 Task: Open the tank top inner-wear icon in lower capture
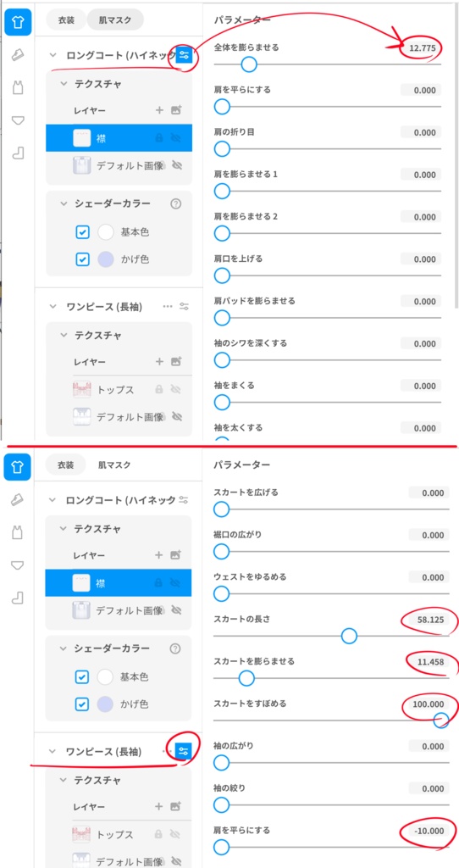click(x=17, y=532)
